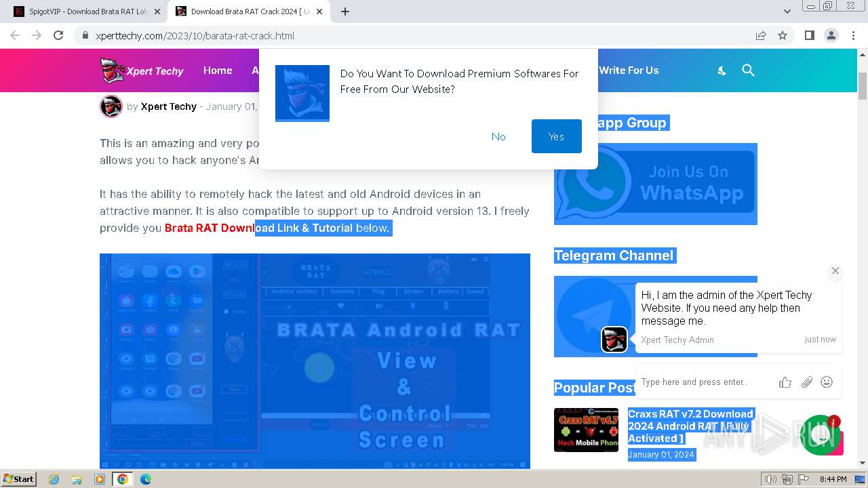Screen dimensions: 868x488
Task: Close the Download Brata RAT Crack tab
Action: click(x=319, y=12)
